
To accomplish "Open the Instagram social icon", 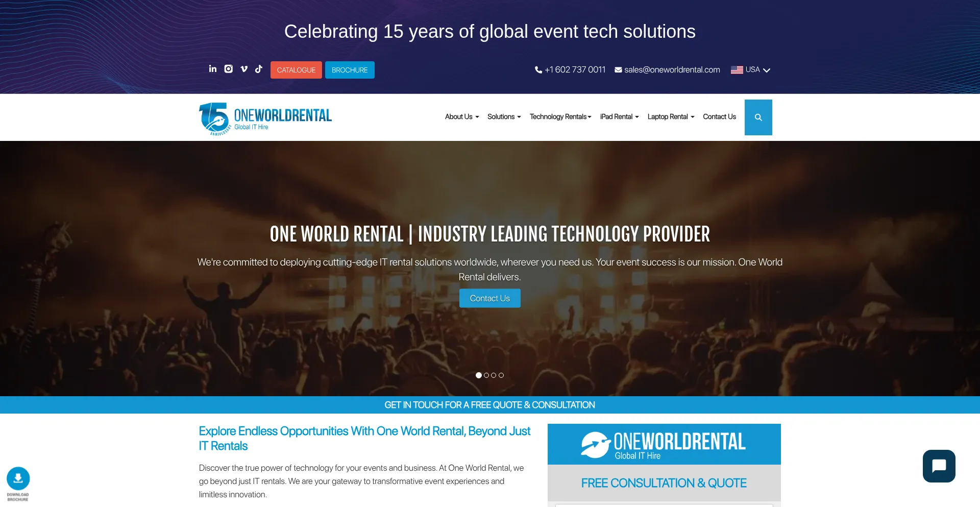I will [x=229, y=69].
